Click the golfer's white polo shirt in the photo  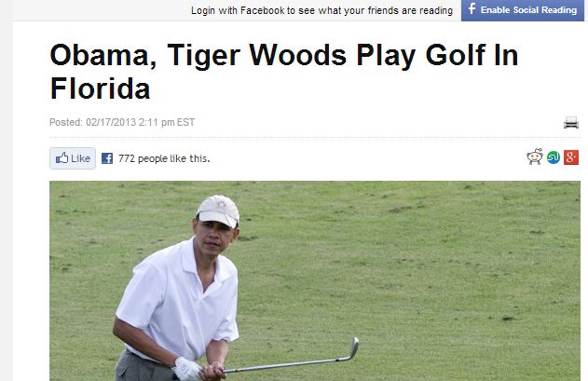click(179, 299)
